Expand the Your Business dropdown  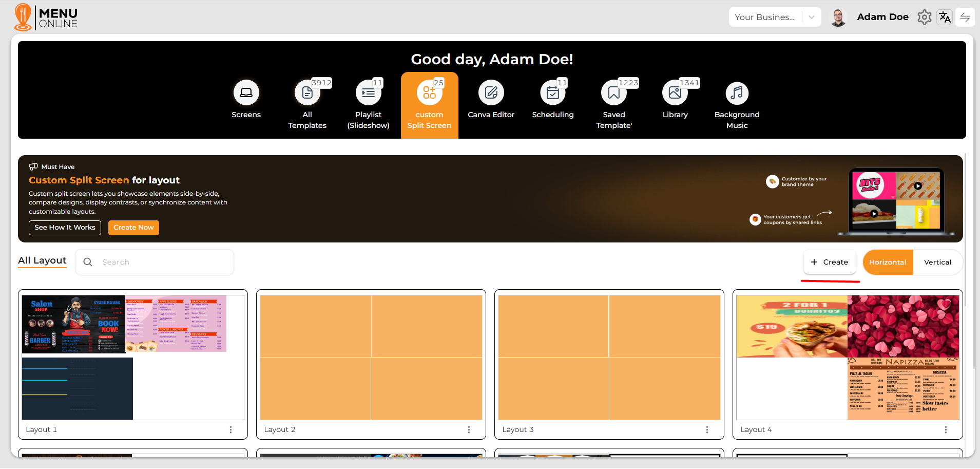[x=811, y=17]
